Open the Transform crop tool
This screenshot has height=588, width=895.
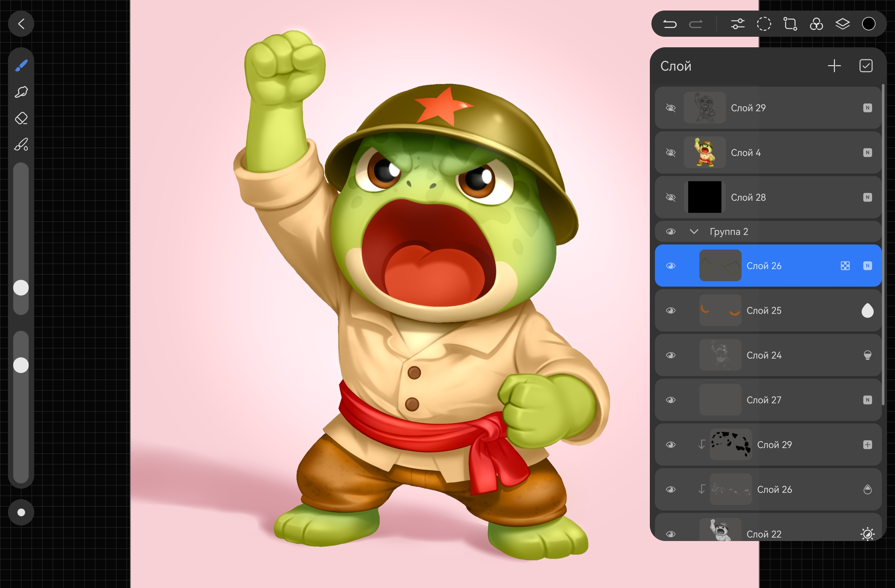click(790, 24)
